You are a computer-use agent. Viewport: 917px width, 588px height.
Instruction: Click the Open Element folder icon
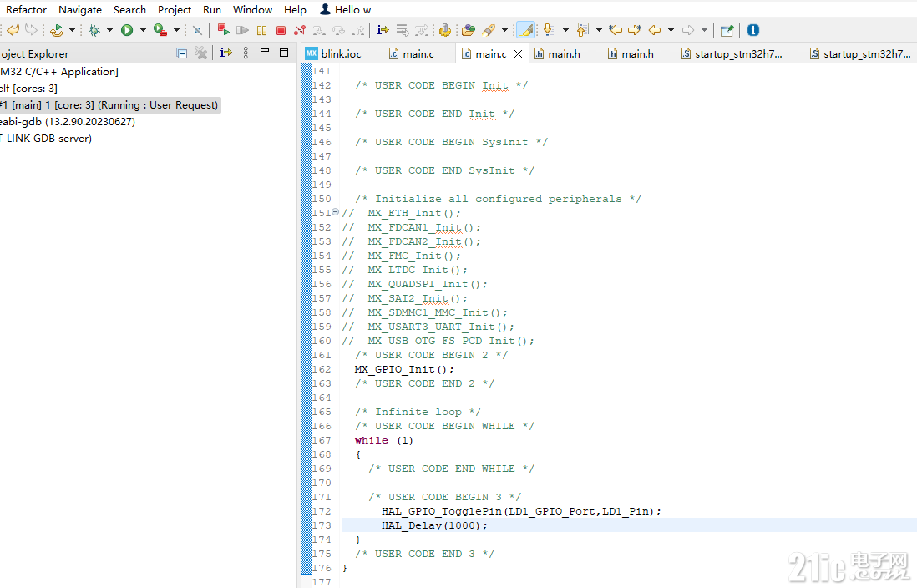pos(468,30)
